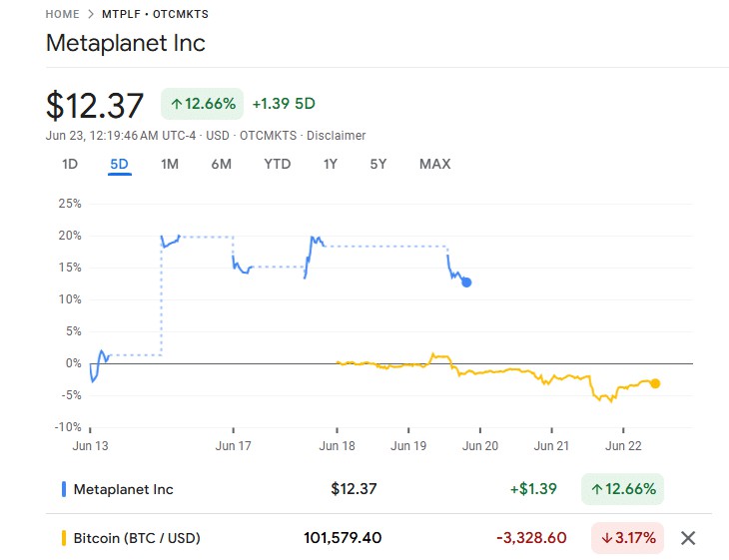Click the breadcrumb chevron after HOME
The height and width of the screenshot is (560, 729).
point(91,14)
